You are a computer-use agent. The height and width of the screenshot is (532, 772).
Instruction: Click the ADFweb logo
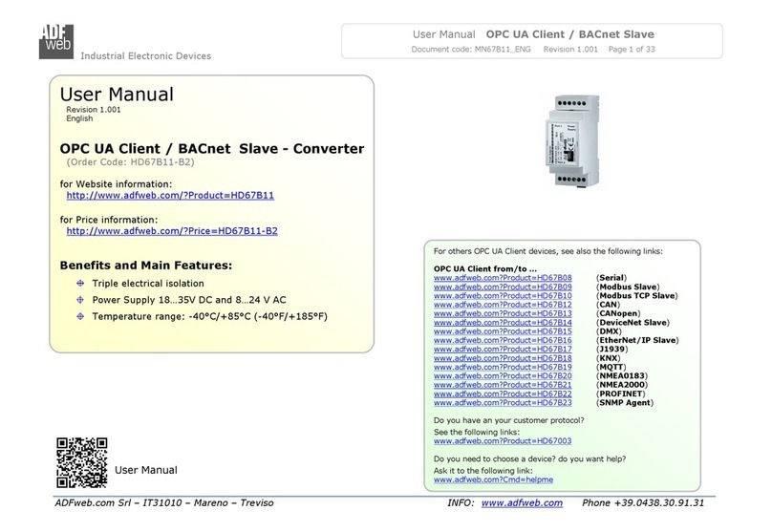pos(56,42)
